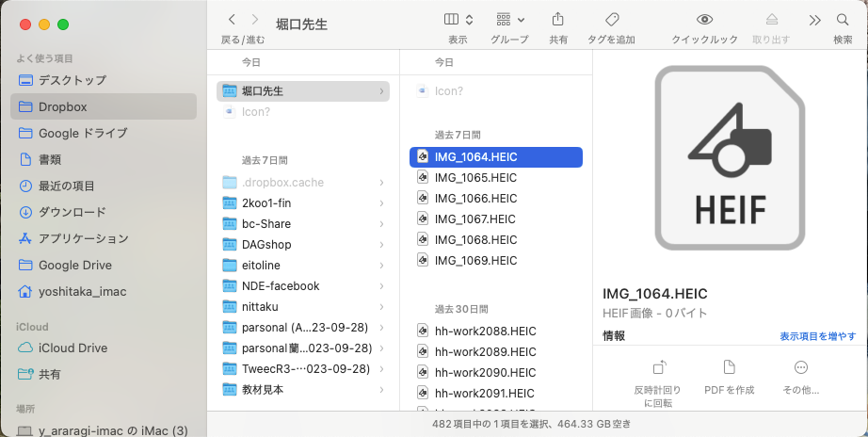Expand chevron beside NDE-facebook
This screenshot has width=868, height=437.
click(381, 285)
